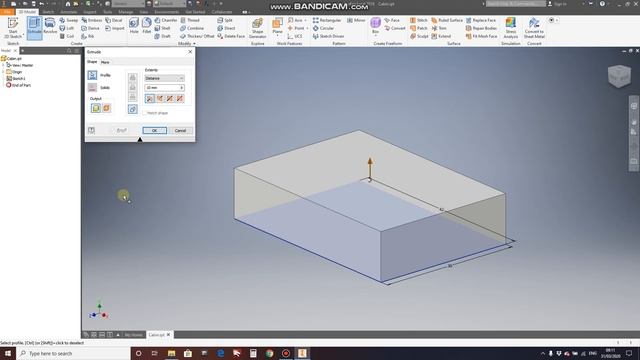Click the Hole tool

(x=134, y=26)
